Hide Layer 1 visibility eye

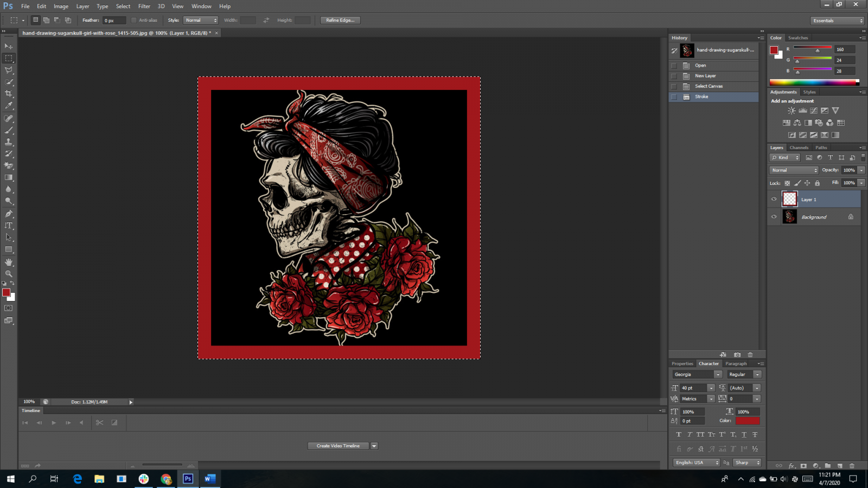click(774, 199)
